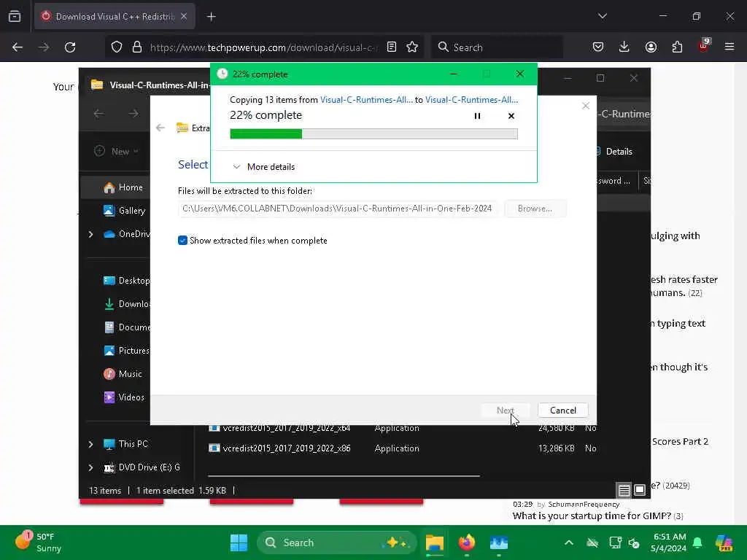This screenshot has width=747, height=560.
Task: Click Explorer back navigation arrow
Action: [x=98, y=113]
